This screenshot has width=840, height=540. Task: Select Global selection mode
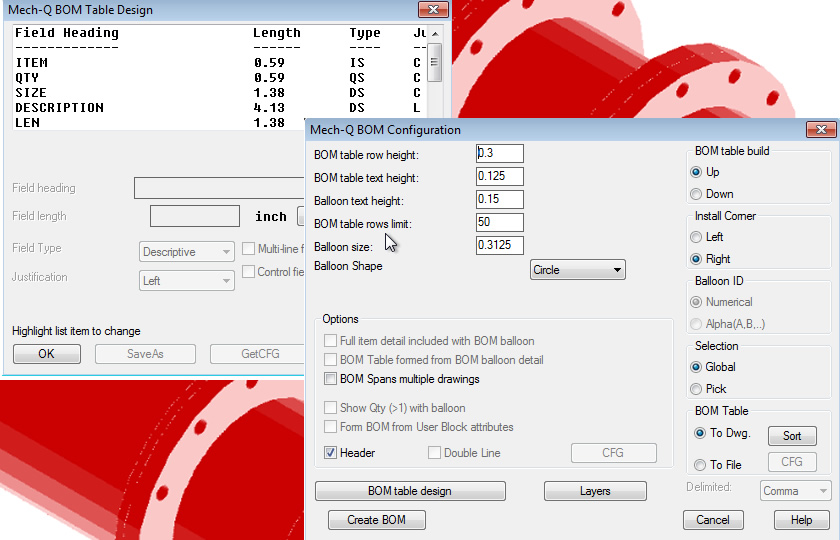click(696, 367)
